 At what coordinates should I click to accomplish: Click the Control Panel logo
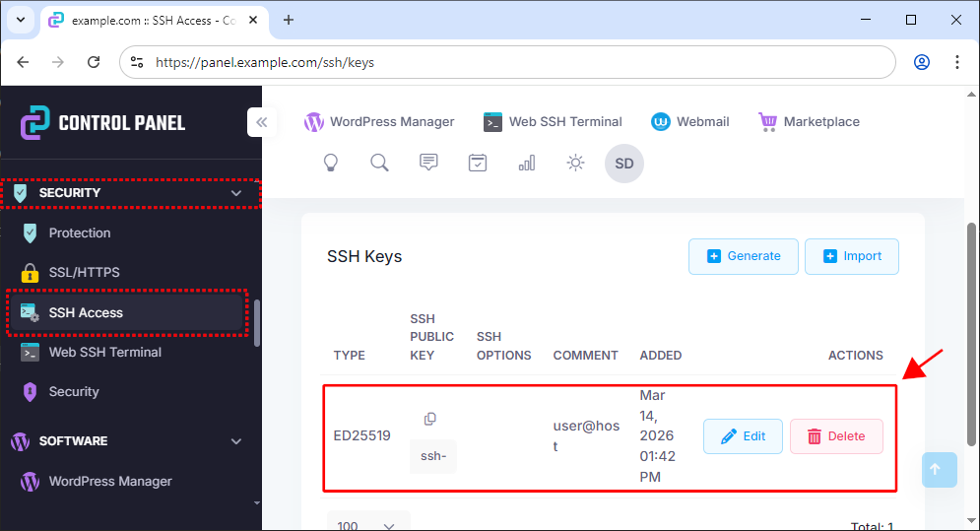102,122
